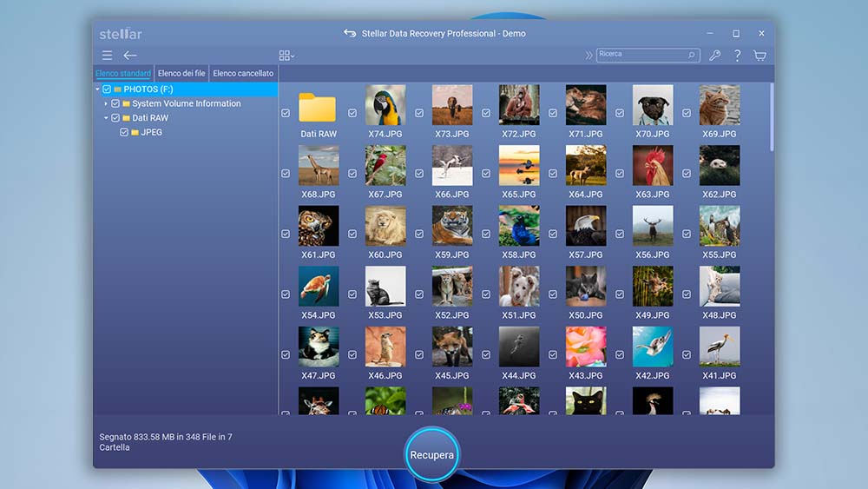Click the X55.JPG file name
868x489 pixels.
pyautogui.click(x=719, y=254)
